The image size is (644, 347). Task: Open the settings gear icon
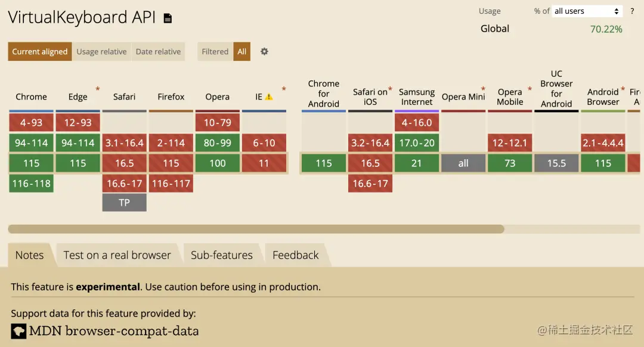tap(265, 51)
